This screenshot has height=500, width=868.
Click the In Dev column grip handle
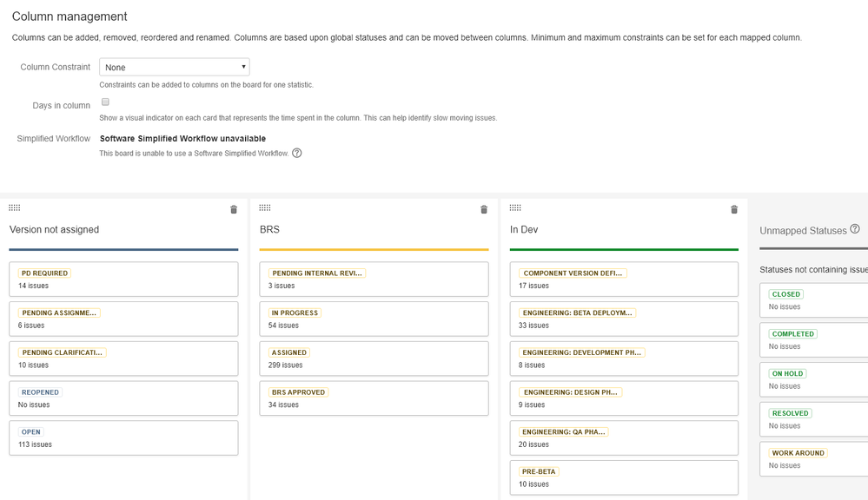point(515,208)
